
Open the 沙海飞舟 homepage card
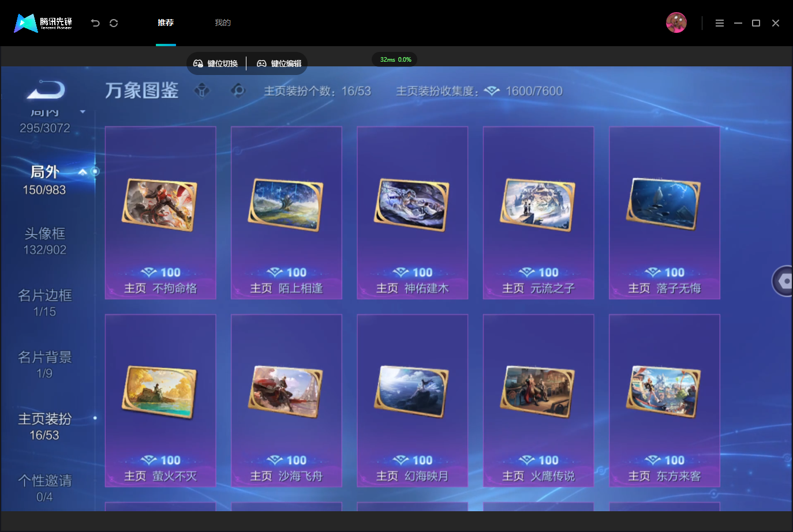coord(286,400)
